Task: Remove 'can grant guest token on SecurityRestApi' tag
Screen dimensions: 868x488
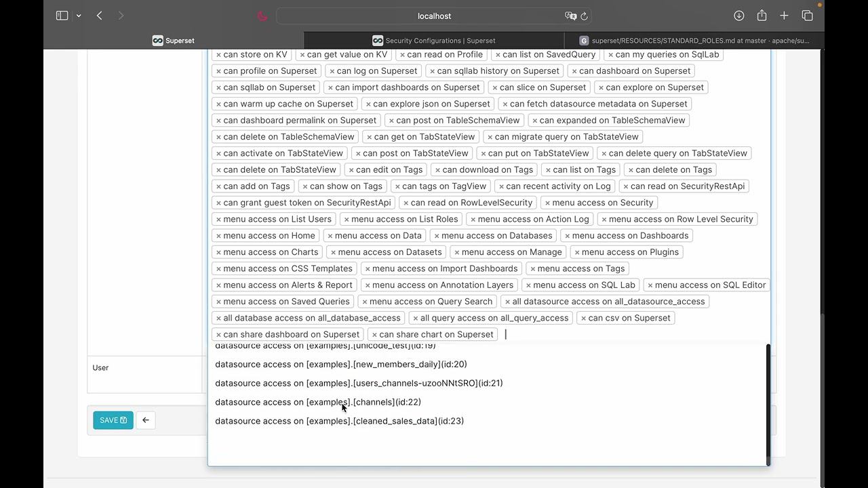Action: (x=218, y=203)
